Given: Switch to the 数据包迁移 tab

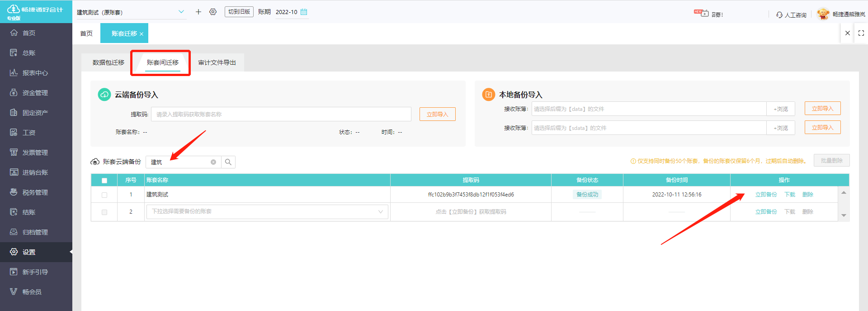Looking at the screenshot, I should [108, 62].
